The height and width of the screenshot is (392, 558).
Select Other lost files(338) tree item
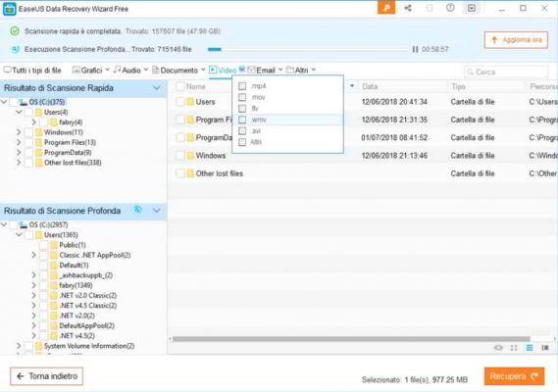(73, 163)
